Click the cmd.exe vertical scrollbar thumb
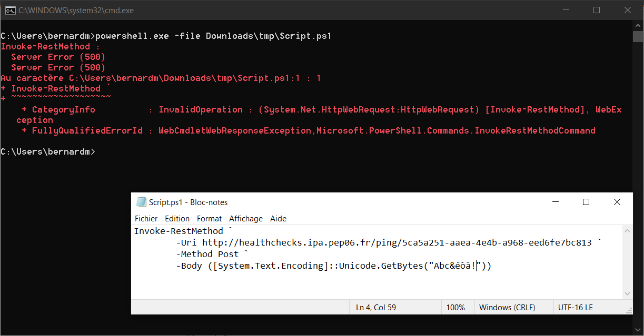This screenshot has width=644, height=336. point(637,37)
